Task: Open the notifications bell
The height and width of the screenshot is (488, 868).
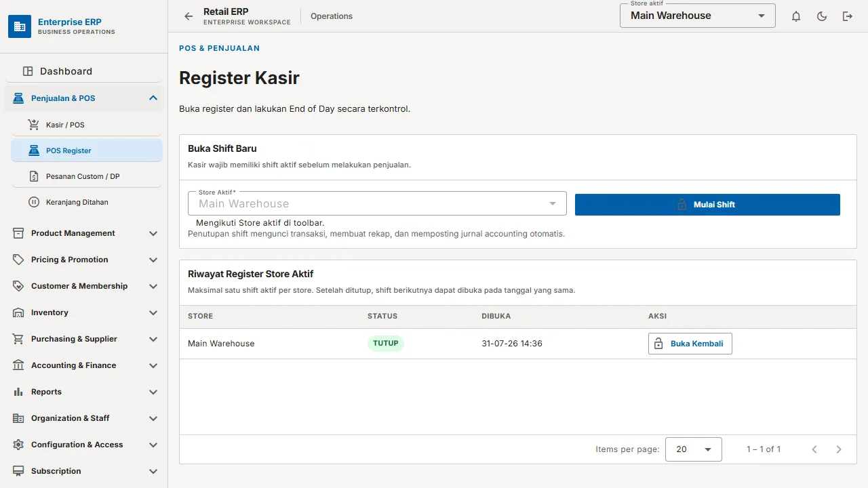Action: click(796, 16)
